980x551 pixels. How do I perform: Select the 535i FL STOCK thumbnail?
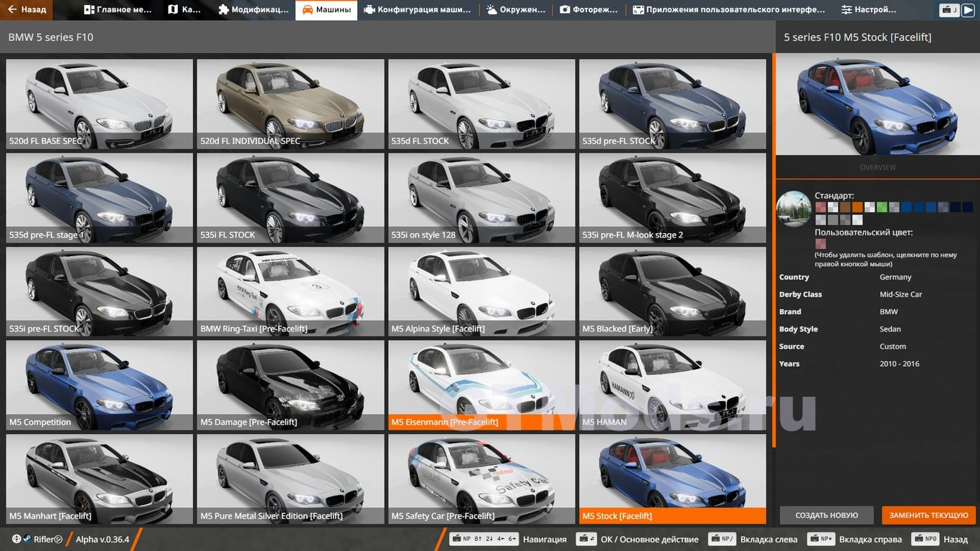pos(291,197)
